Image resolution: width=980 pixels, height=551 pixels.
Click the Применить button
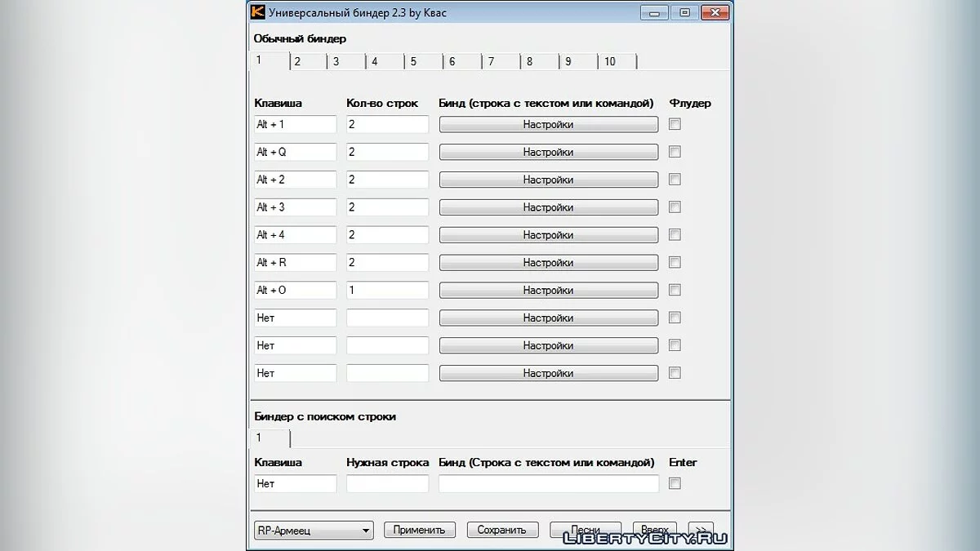[419, 530]
